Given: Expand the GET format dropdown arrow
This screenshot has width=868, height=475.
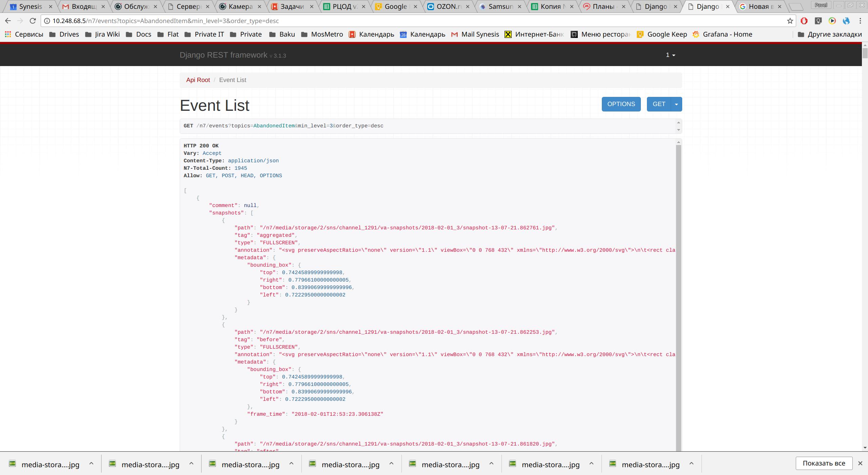Looking at the screenshot, I should pos(676,104).
